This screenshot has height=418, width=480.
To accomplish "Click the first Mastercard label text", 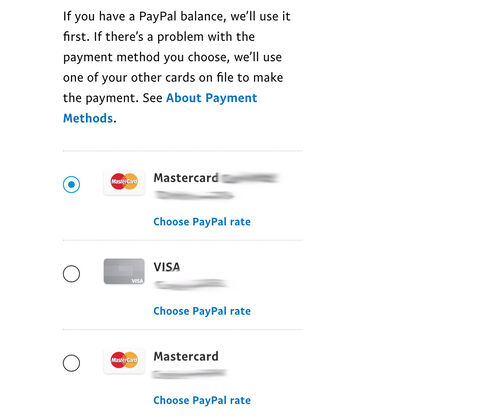I will (186, 178).
